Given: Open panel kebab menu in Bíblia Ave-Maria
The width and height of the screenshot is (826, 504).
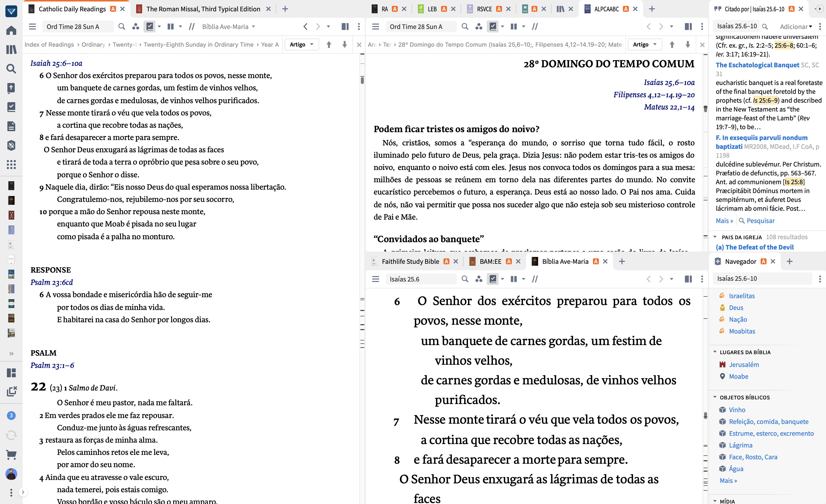Looking at the screenshot, I should tap(702, 279).
